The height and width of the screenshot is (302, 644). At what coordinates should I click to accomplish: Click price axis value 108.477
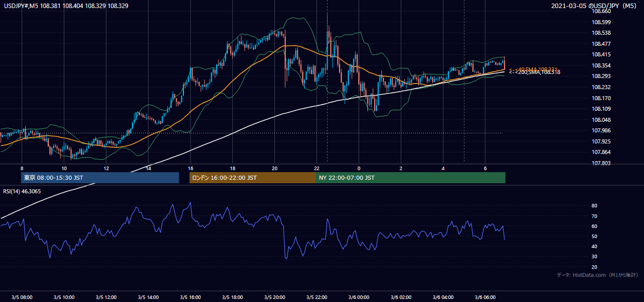(601, 44)
